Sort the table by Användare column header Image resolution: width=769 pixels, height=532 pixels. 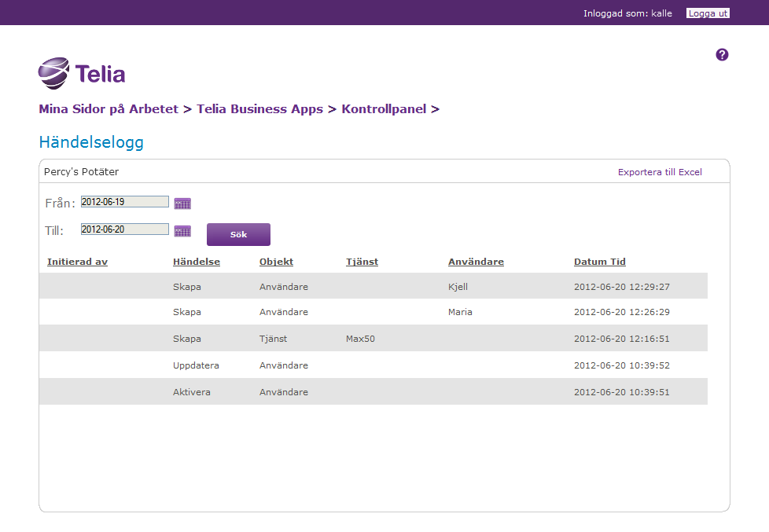[476, 262]
